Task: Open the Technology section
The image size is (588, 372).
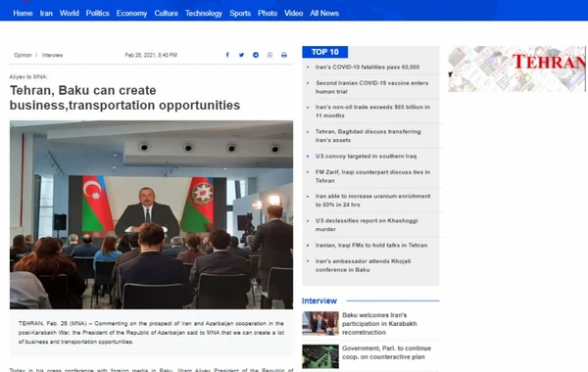Action: [x=204, y=13]
